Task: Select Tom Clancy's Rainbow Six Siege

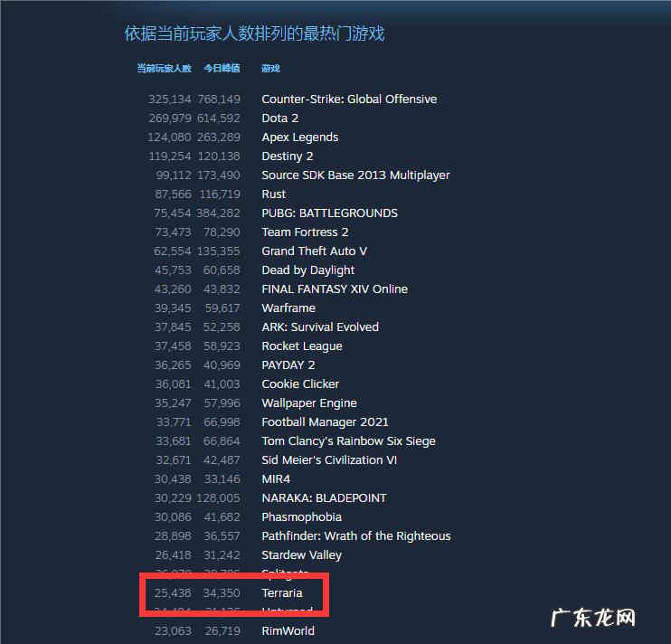Action: (348, 441)
